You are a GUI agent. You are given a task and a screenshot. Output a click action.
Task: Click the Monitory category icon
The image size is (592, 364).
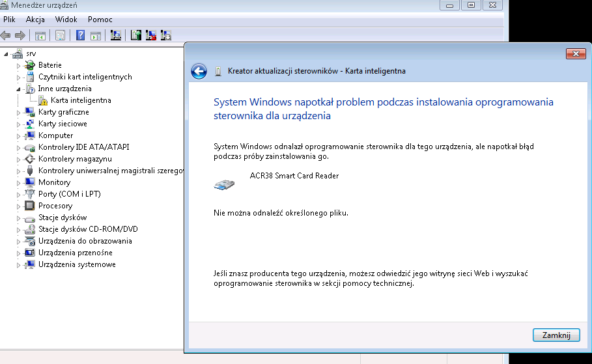(29, 182)
